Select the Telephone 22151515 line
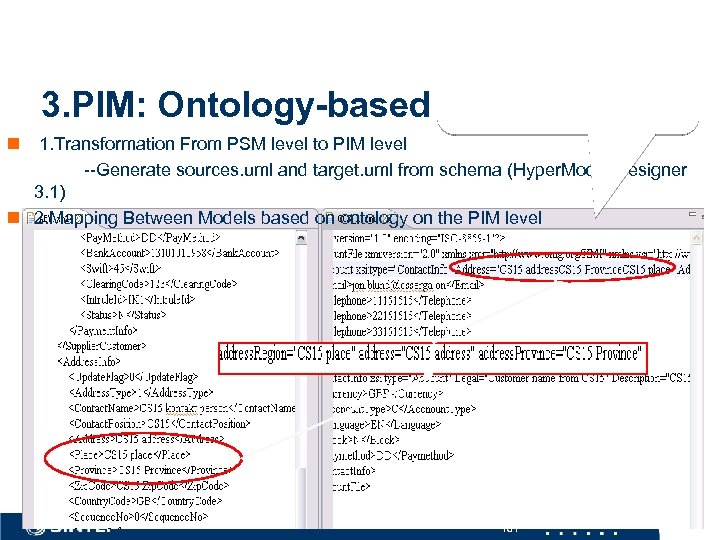The height and width of the screenshot is (540, 720). 402,316
